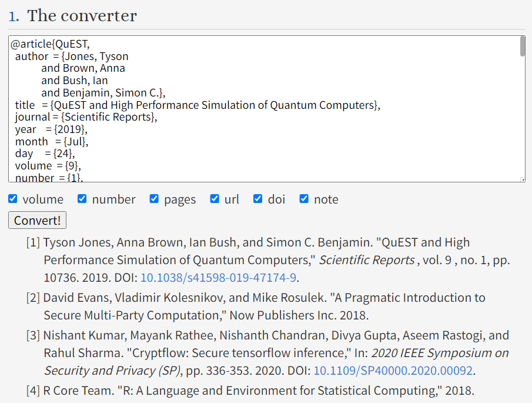Disable the pages checkbox
Image resolution: width=532 pixels, height=403 pixels.
point(154,199)
